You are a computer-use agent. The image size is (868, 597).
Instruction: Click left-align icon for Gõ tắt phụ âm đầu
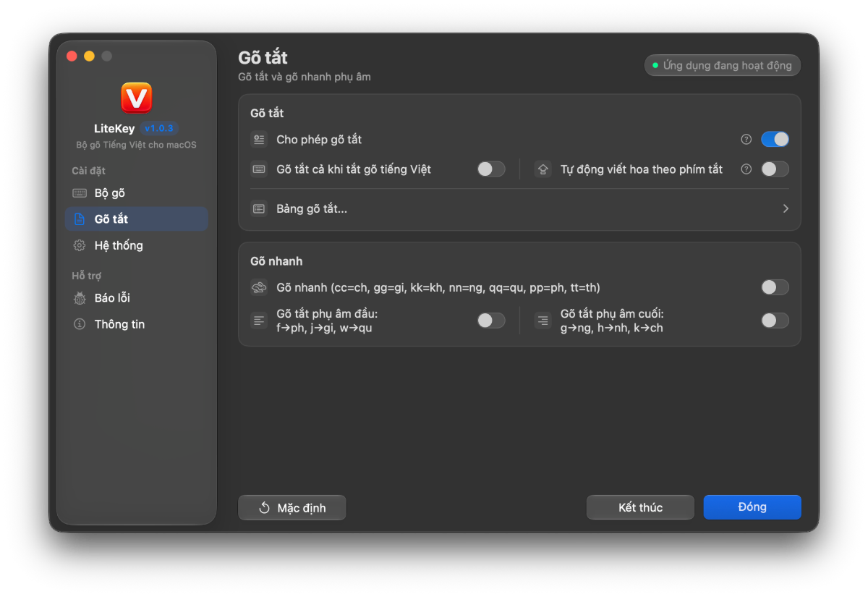coord(259,321)
